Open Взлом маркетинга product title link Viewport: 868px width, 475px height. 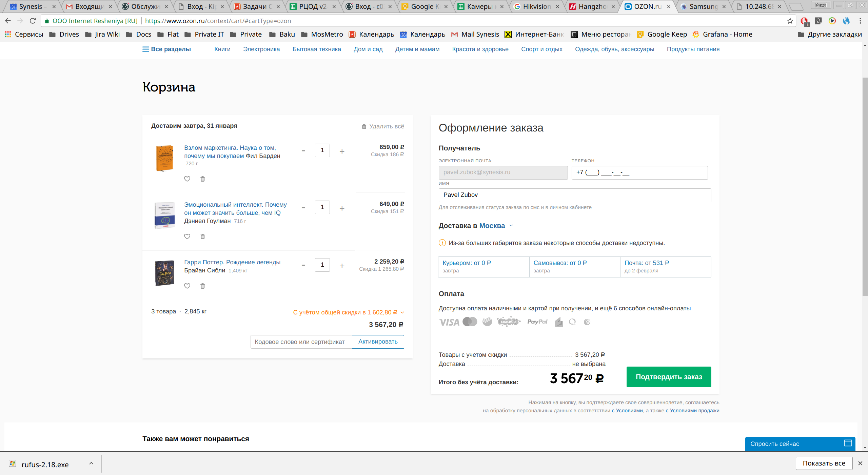point(230,152)
